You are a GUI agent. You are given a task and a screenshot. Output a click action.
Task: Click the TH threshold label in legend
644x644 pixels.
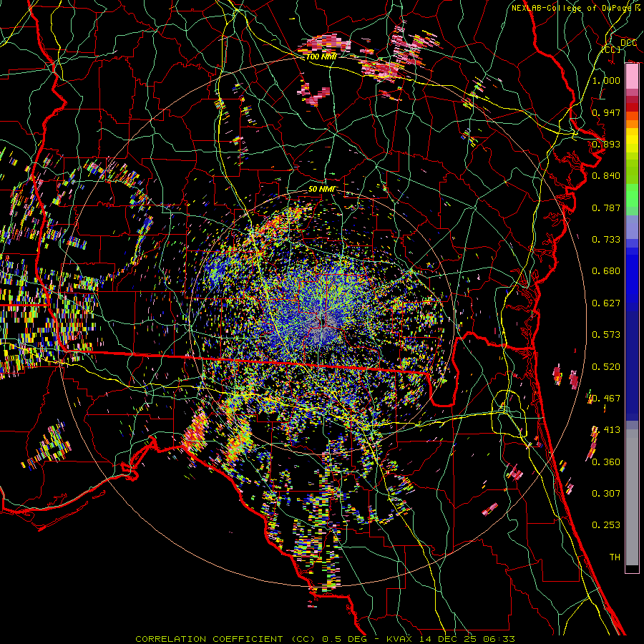[615, 557]
